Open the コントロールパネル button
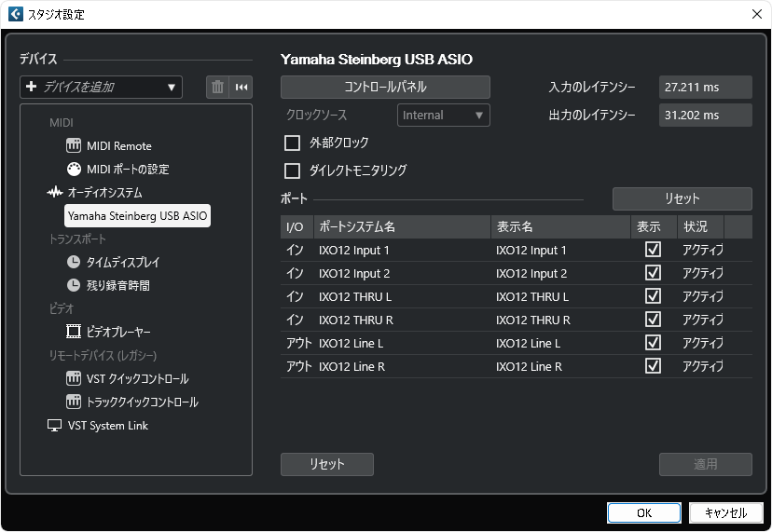Viewport: 772px width, 532px height. coord(385,87)
